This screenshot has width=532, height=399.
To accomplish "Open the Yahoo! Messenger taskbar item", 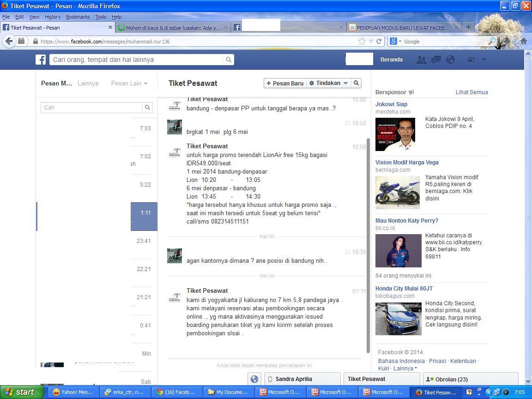I will tap(73, 392).
